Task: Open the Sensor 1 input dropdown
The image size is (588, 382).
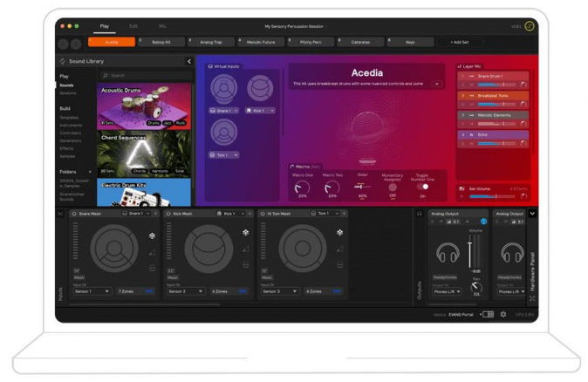Action: [x=92, y=291]
